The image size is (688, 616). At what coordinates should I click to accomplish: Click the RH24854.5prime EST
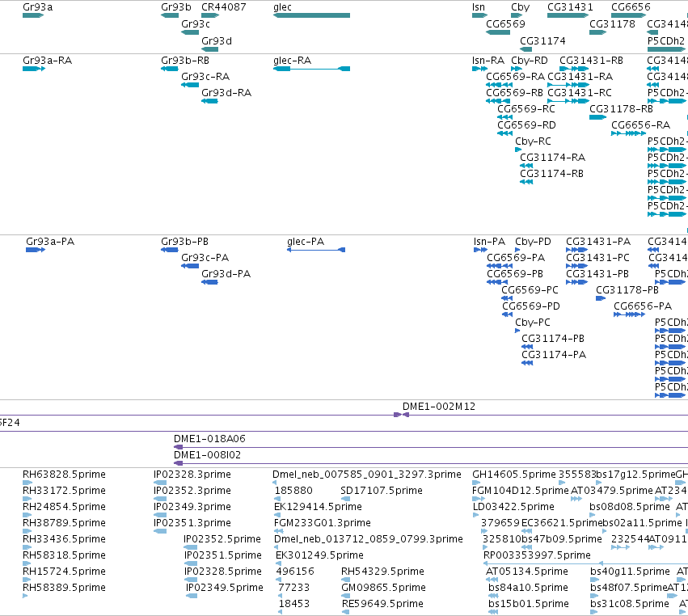pos(64,507)
